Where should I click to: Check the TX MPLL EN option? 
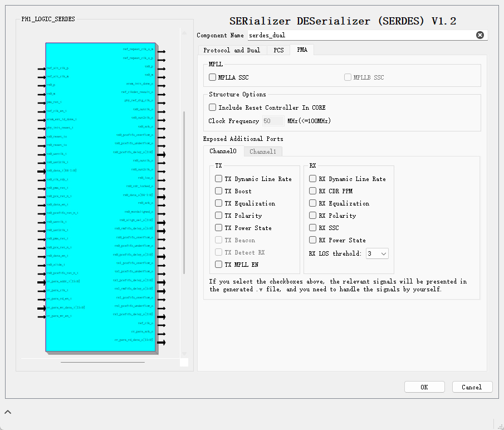click(218, 264)
